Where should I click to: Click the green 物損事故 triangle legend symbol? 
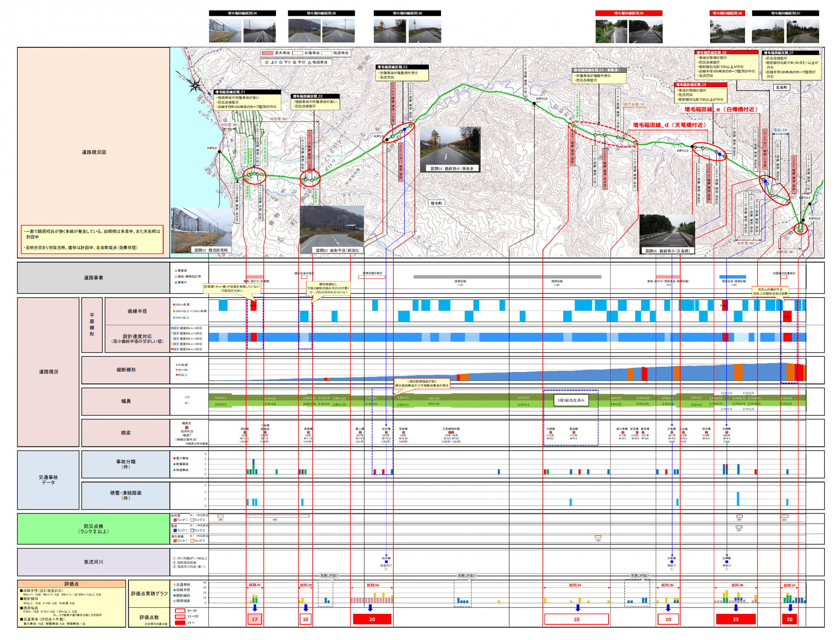coord(309,63)
